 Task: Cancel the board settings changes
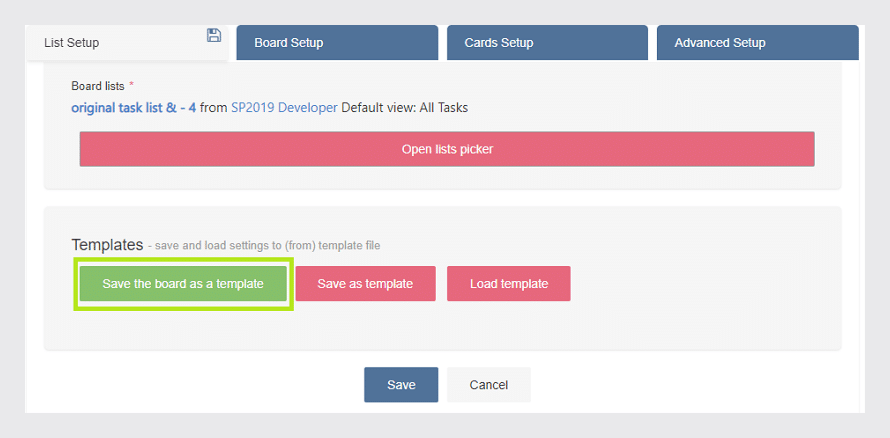(x=489, y=385)
